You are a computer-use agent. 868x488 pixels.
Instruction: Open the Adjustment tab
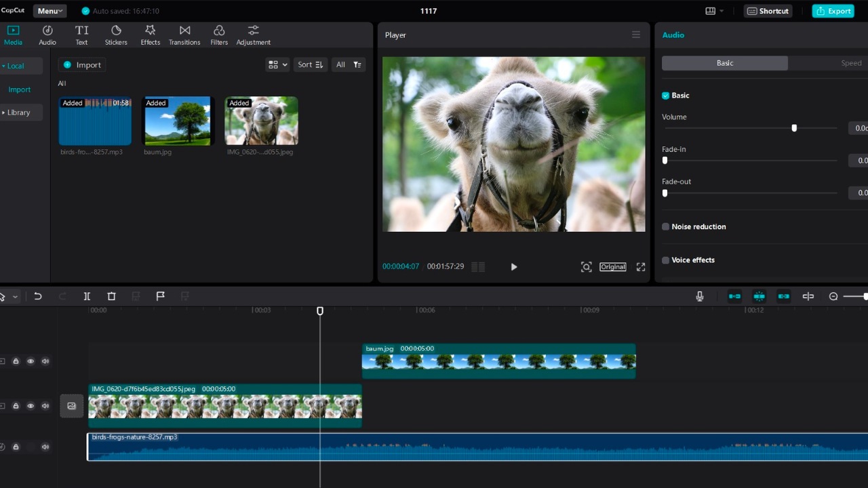click(253, 35)
